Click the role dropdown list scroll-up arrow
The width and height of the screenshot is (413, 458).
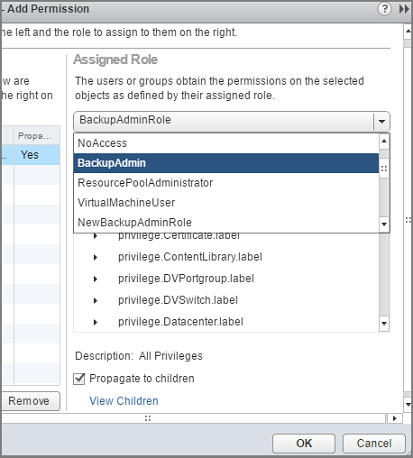[384, 141]
